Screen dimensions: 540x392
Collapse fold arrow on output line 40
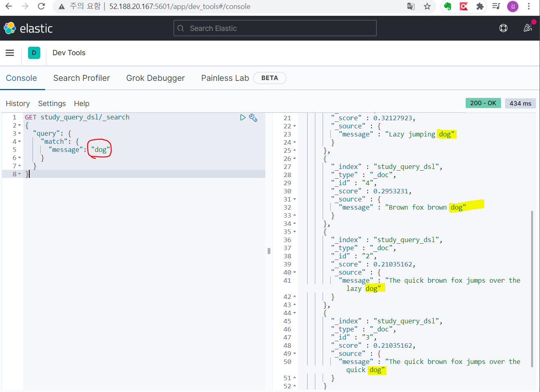click(295, 273)
